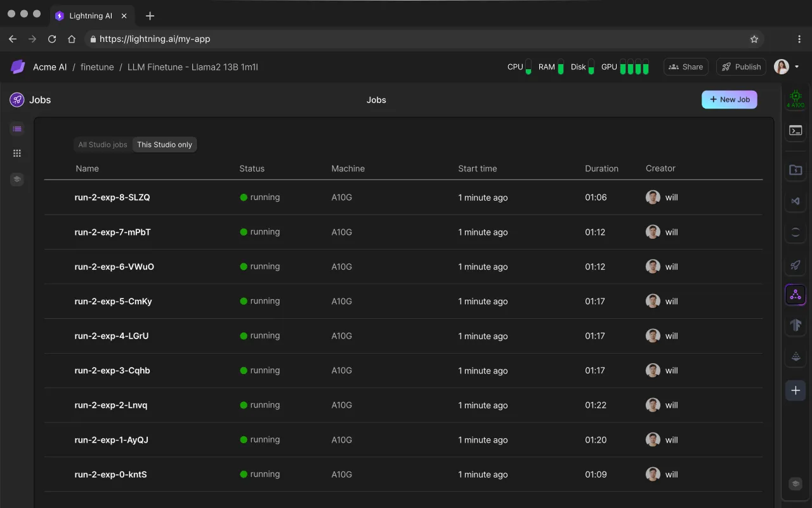This screenshot has height=508, width=812.
Task: Click the Disk usage indicator
Action: [x=582, y=67]
